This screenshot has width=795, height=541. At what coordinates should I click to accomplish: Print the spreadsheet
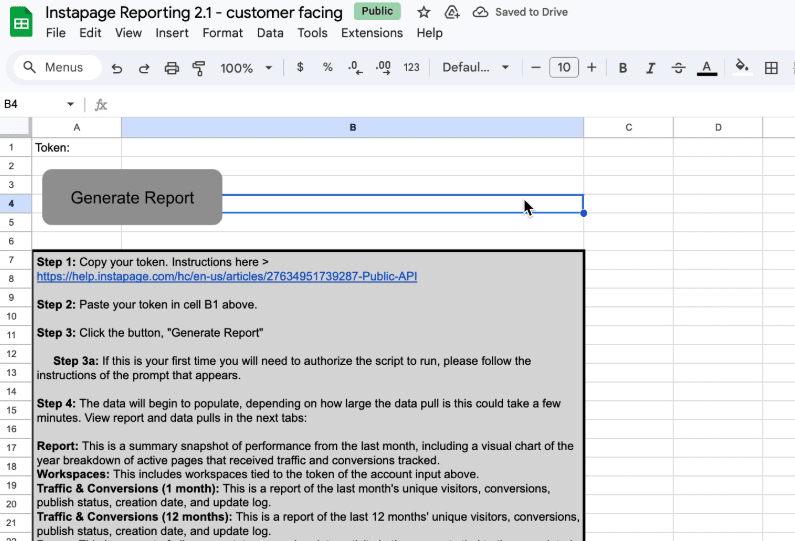click(x=172, y=68)
